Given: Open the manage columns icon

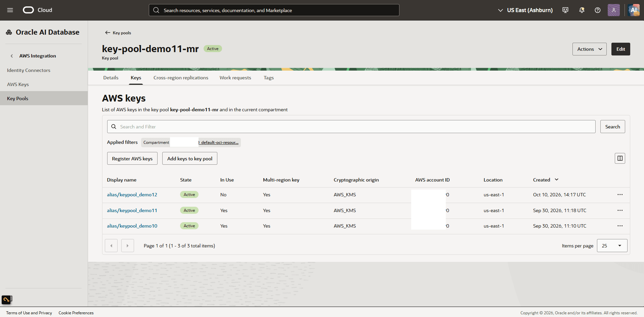Looking at the screenshot, I should tap(620, 158).
